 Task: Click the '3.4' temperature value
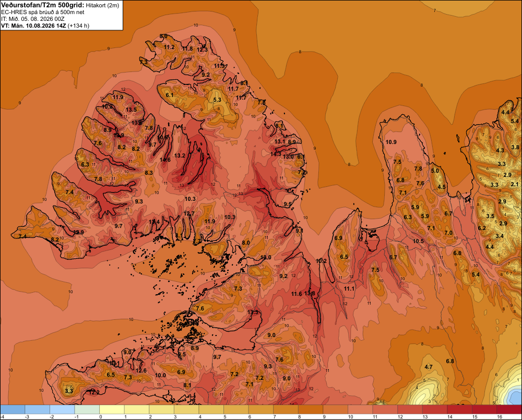pyautogui.click(x=500, y=236)
